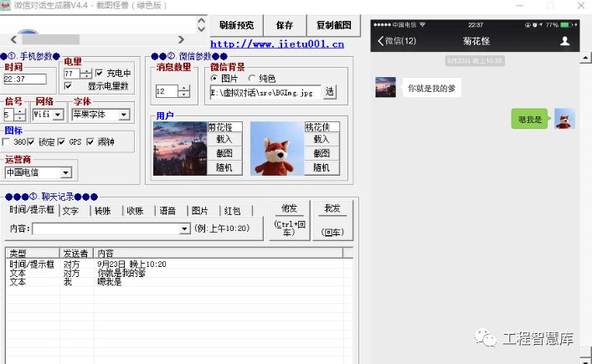Click the white 你就是我的爹 chat bubble
The width and height of the screenshot is (592, 364).
[x=431, y=88]
